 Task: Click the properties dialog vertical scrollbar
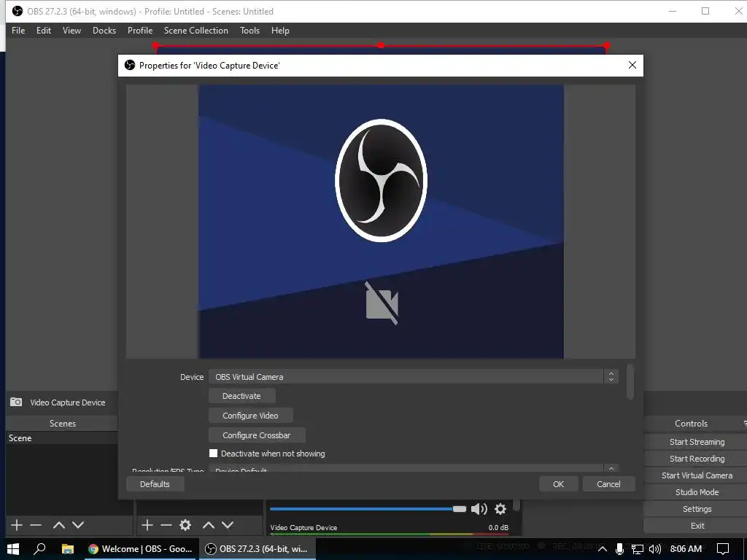[x=630, y=382]
